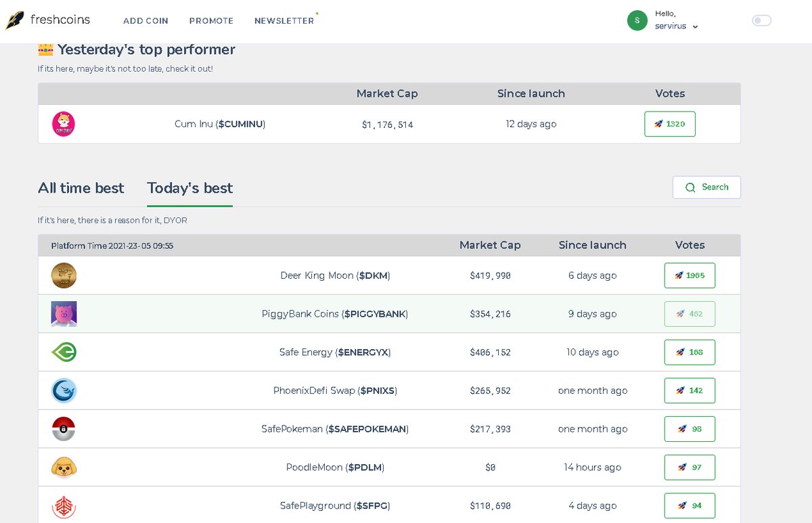Click the Cum Inu coin logo
812x523 pixels.
64,124
